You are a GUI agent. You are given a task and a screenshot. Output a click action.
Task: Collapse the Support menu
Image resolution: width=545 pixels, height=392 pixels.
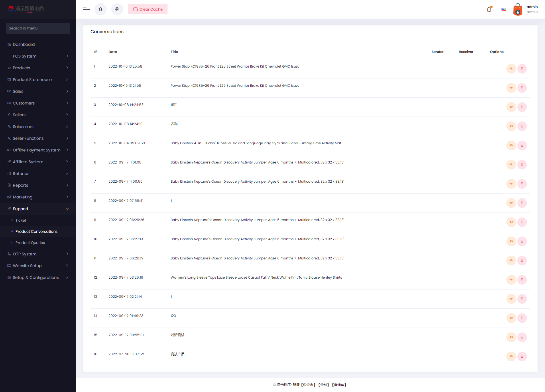click(38, 209)
